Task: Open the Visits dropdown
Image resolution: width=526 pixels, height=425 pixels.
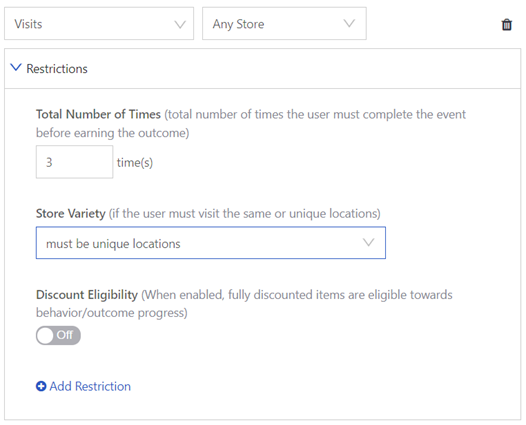Action: (x=99, y=24)
